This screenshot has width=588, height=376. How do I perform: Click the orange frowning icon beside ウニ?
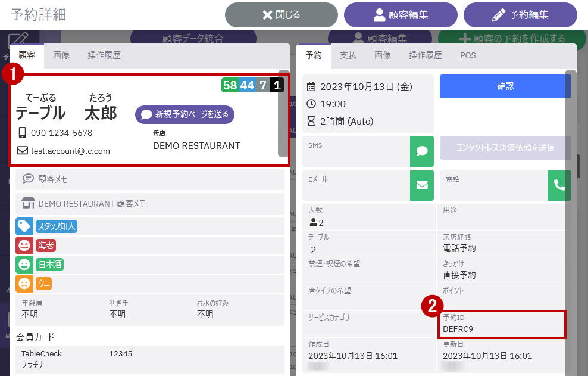24,284
